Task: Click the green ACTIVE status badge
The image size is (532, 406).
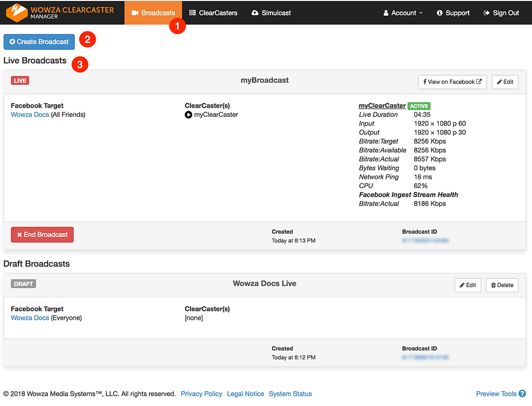Action: [419, 106]
